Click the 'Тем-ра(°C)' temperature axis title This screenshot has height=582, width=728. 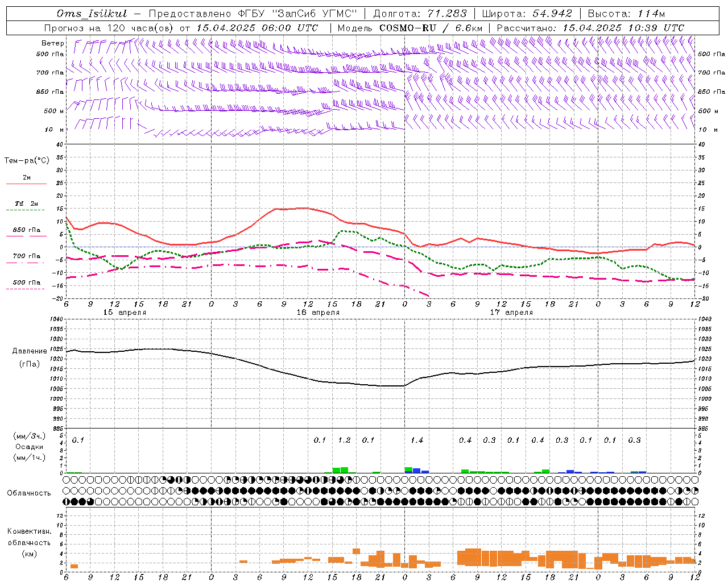tap(27, 161)
